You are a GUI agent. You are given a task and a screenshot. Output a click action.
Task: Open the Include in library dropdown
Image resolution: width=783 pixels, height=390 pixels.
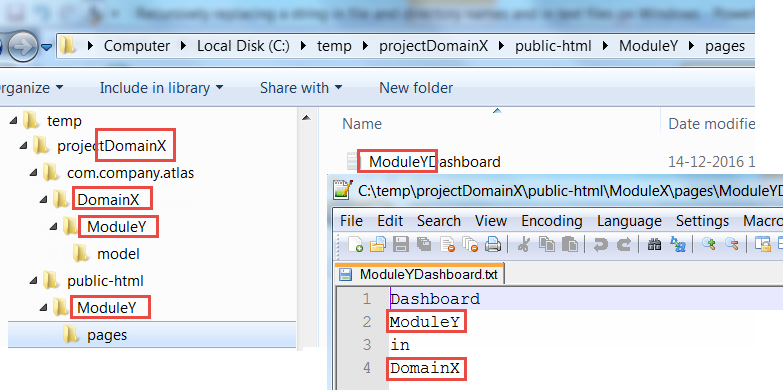(x=161, y=87)
